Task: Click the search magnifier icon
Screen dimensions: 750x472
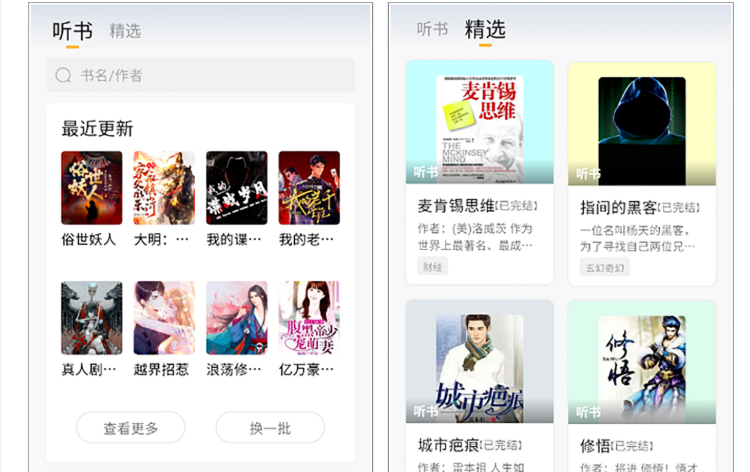Action: click(63, 75)
